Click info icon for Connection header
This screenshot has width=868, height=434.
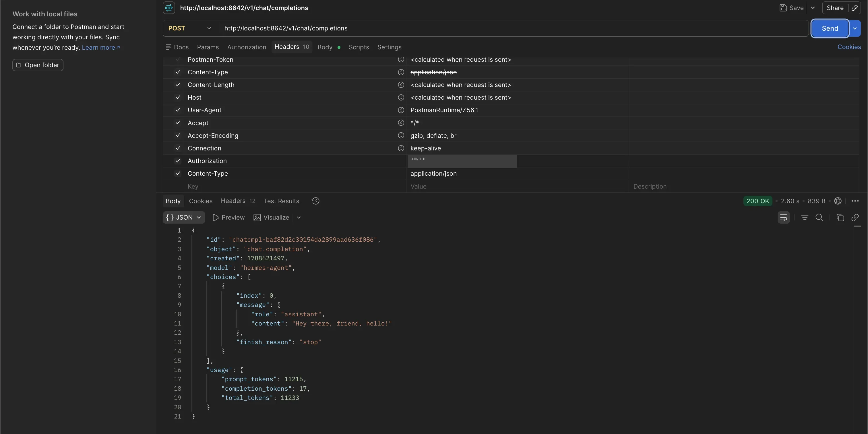click(x=401, y=148)
